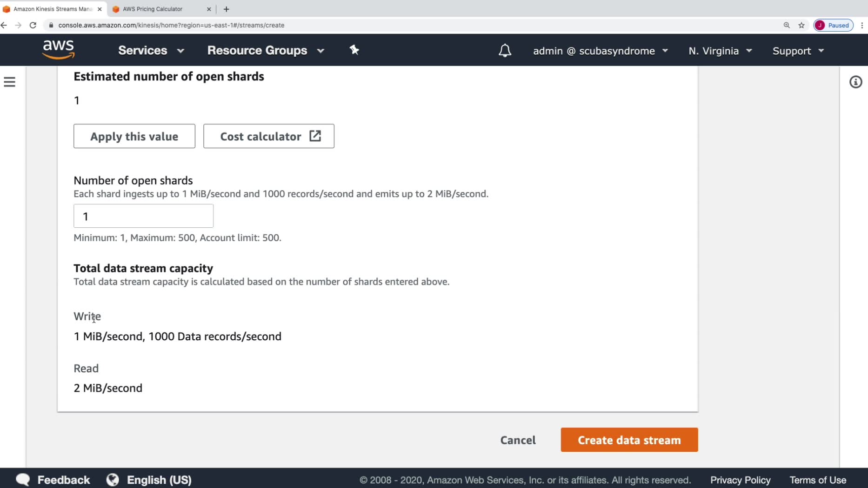
Task: Click the browser zoom magnifier icon
Action: click(787, 25)
